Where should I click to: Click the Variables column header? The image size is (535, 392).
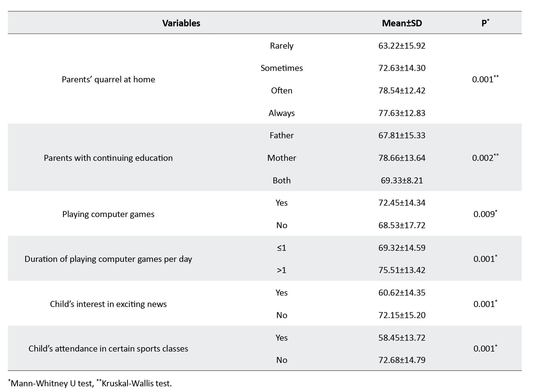[181, 23]
